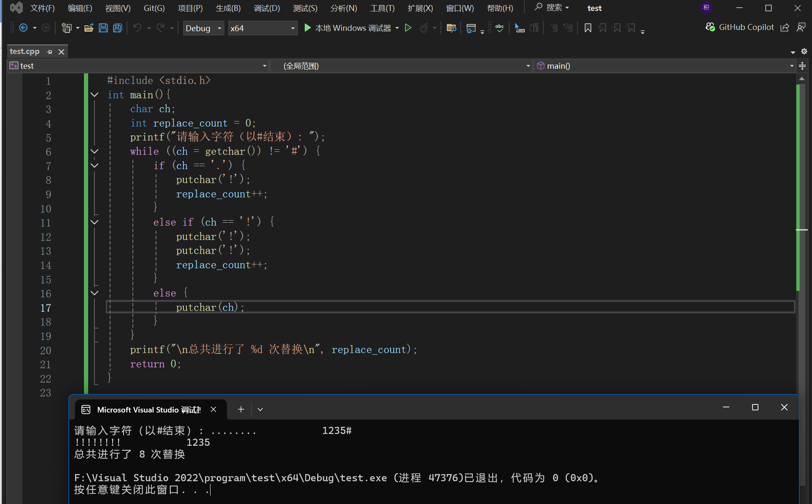The height and width of the screenshot is (504, 812).
Task: Open the 生成(B) menu
Action: pos(228,8)
